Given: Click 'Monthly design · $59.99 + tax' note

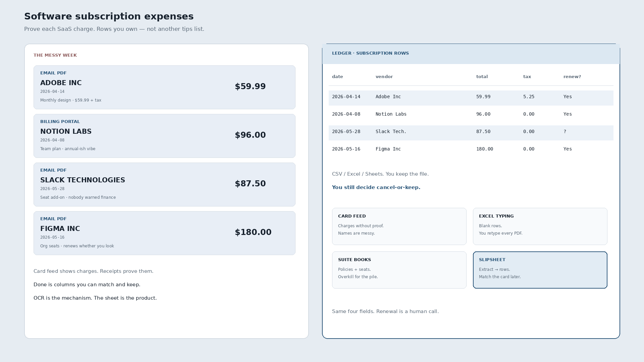Looking at the screenshot, I should tap(71, 100).
